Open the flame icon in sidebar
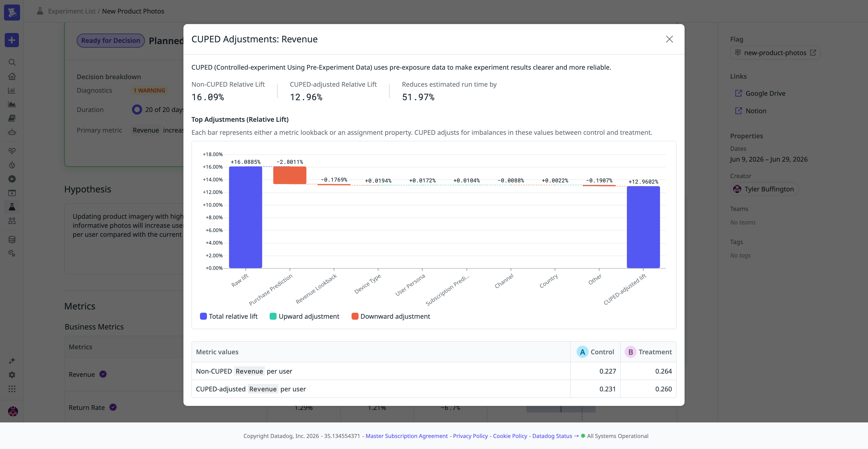Image resolution: width=868 pixels, height=449 pixels. pyautogui.click(x=12, y=165)
